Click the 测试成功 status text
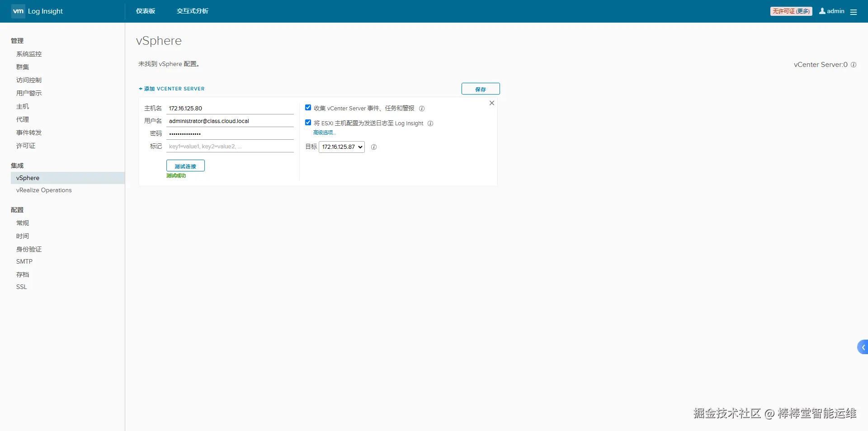The height and width of the screenshot is (431, 868). (176, 176)
